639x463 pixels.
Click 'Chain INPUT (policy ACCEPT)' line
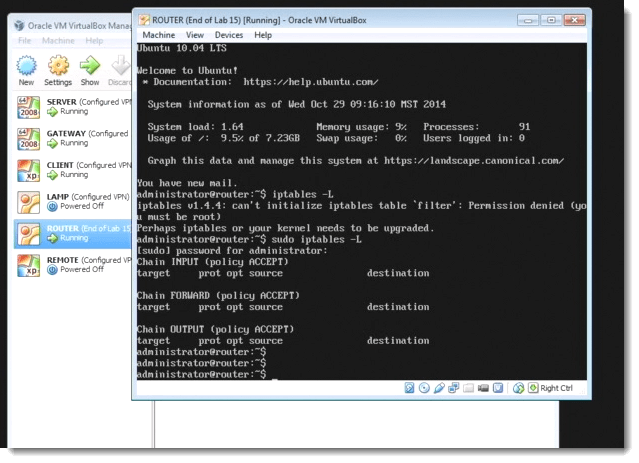213,262
